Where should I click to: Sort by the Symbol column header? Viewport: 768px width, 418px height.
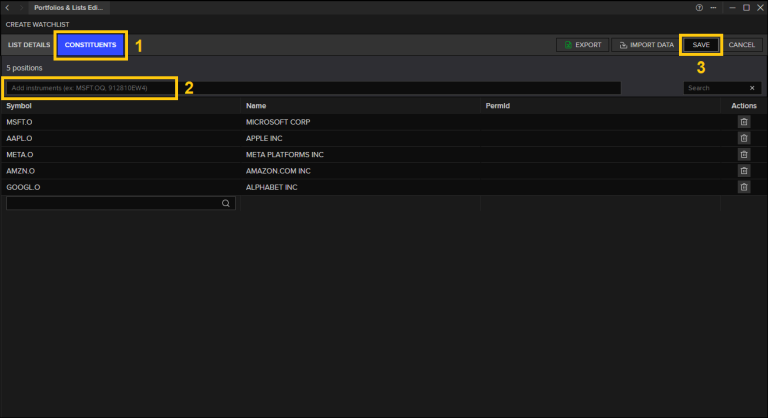click(x=19, y=106)
